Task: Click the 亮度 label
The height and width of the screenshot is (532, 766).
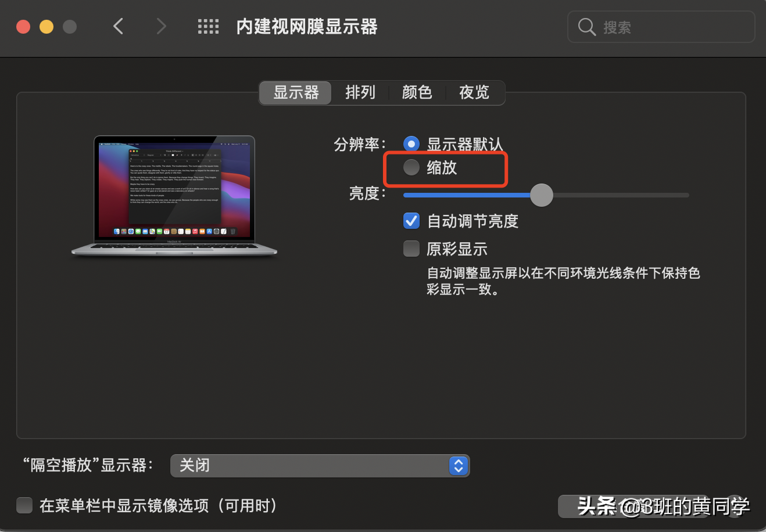Action: click(x=367, y=193)
